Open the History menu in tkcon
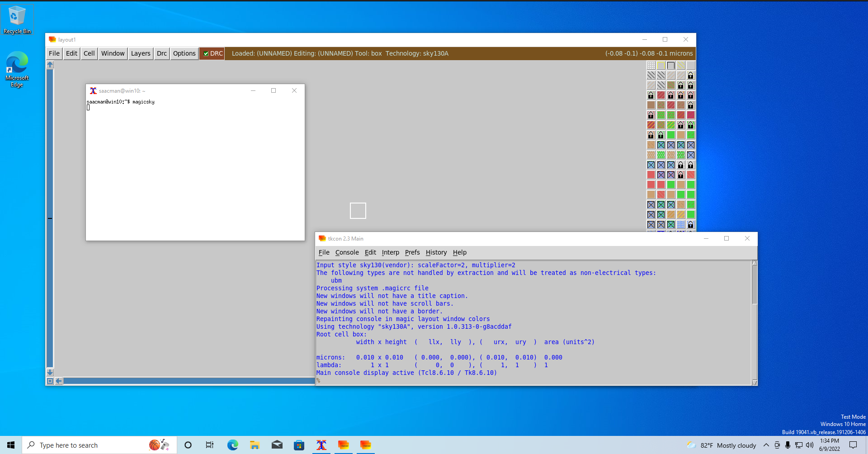This screenshot has width=868, height=454. pyautogui.click(x=436, y=252)
